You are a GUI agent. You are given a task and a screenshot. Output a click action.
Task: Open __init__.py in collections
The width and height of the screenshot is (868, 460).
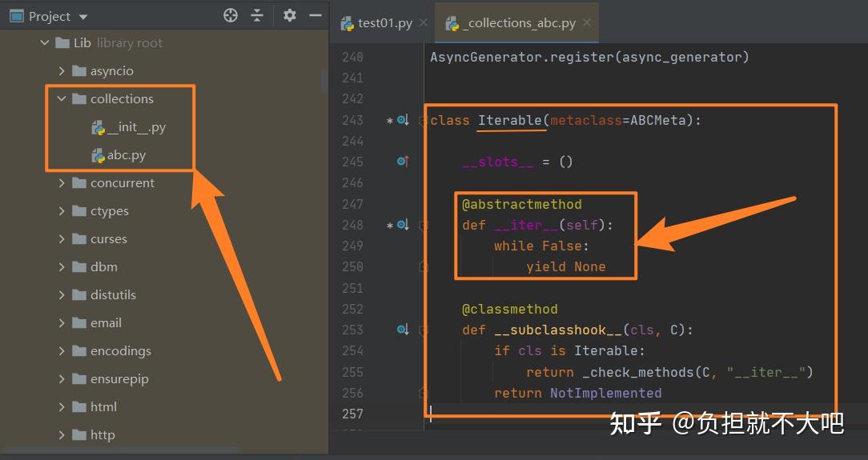(136, 127)
